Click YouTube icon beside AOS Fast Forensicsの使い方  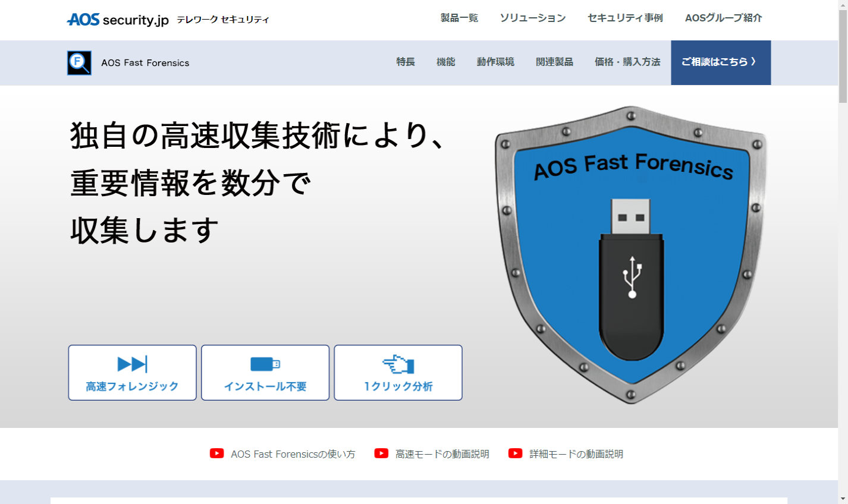pos(216,453)
